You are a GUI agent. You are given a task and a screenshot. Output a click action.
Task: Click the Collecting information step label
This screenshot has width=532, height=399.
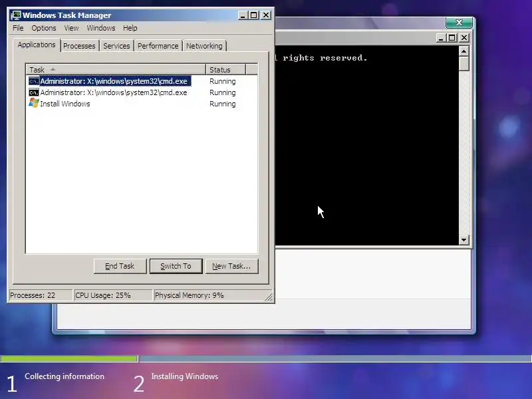(x=65, y=376)
